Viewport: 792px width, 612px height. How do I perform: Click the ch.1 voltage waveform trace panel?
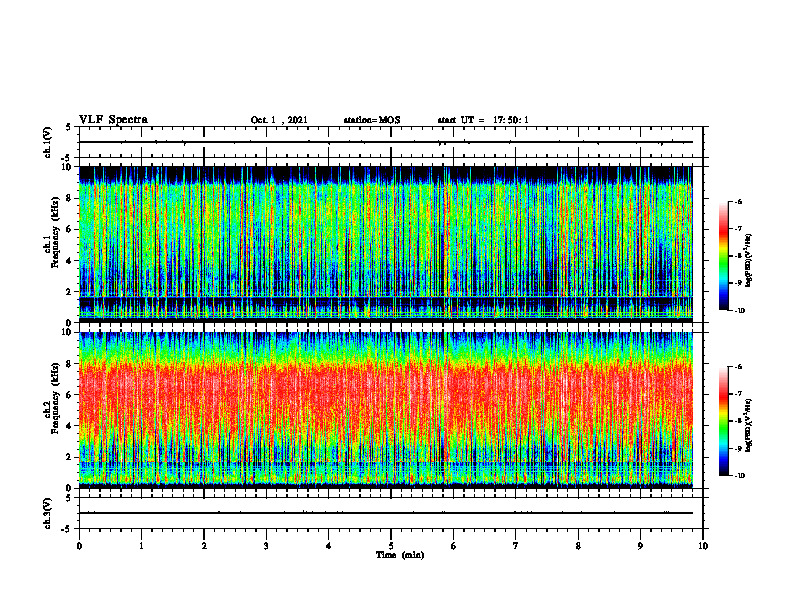pyautogui.click(x=391, y=142)
